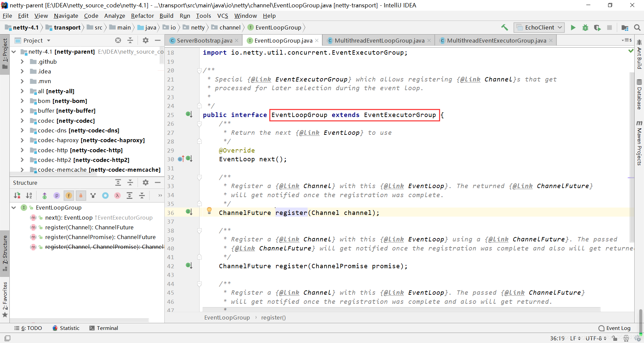The image size is (644, 343).
Task: Expand all nodes in Structure panel header
Action: pyautogui.click(x=118, y=182)
